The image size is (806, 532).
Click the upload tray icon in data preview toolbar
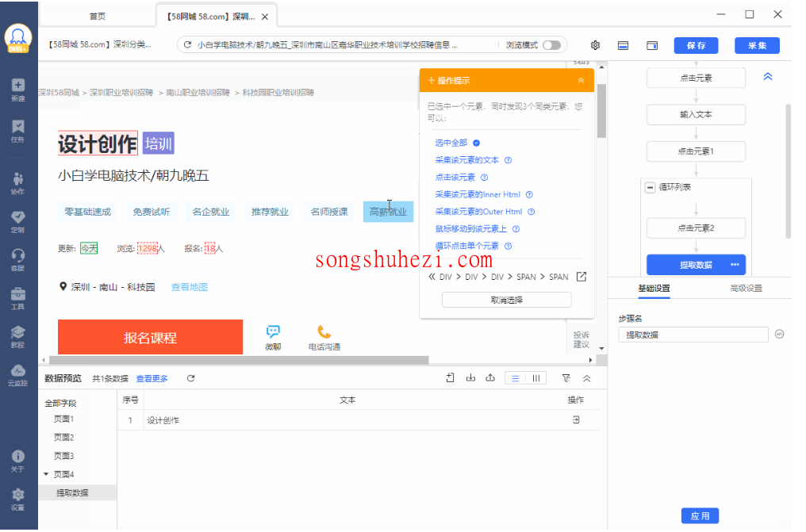(x=490, y=378)
